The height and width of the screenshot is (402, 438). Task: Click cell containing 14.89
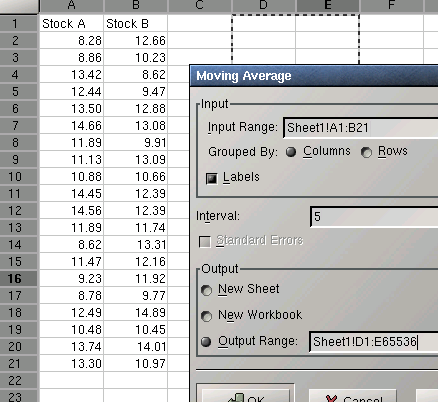[136, 312]
